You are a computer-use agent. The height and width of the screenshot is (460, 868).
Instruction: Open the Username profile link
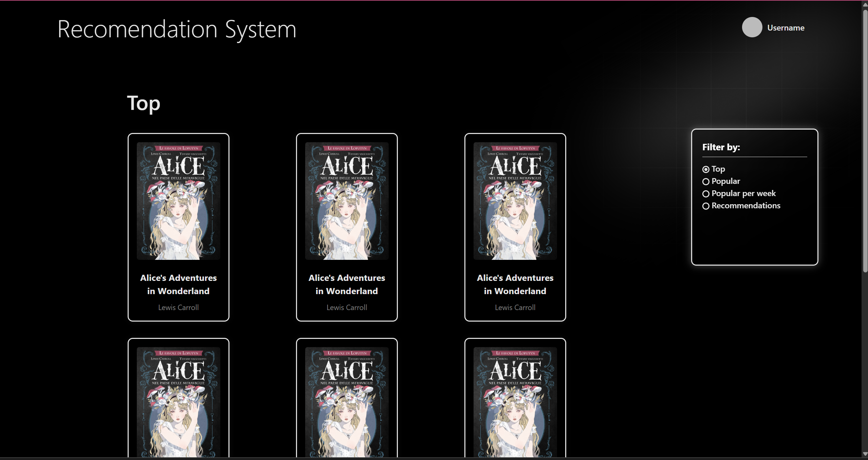(786, 28)
